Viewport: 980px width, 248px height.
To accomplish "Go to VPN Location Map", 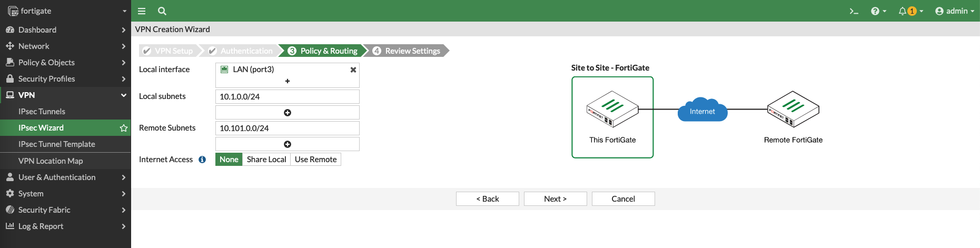I will click(51, 161).
